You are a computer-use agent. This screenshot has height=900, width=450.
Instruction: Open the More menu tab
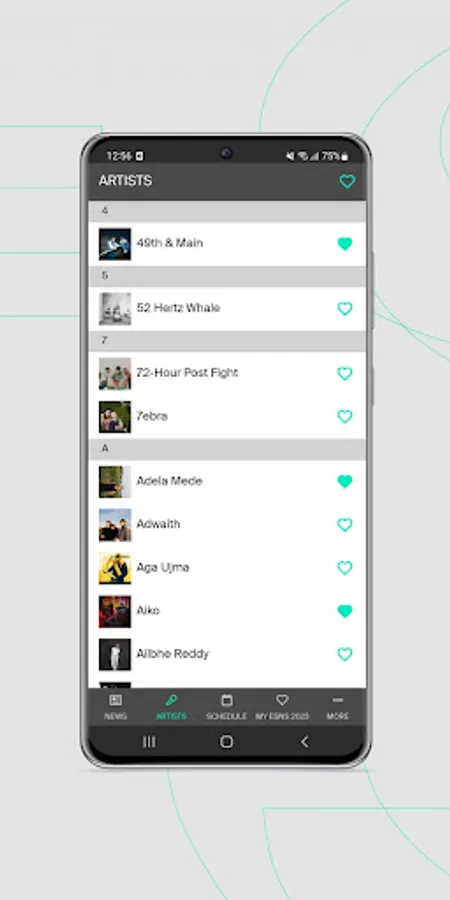(338, 707)
